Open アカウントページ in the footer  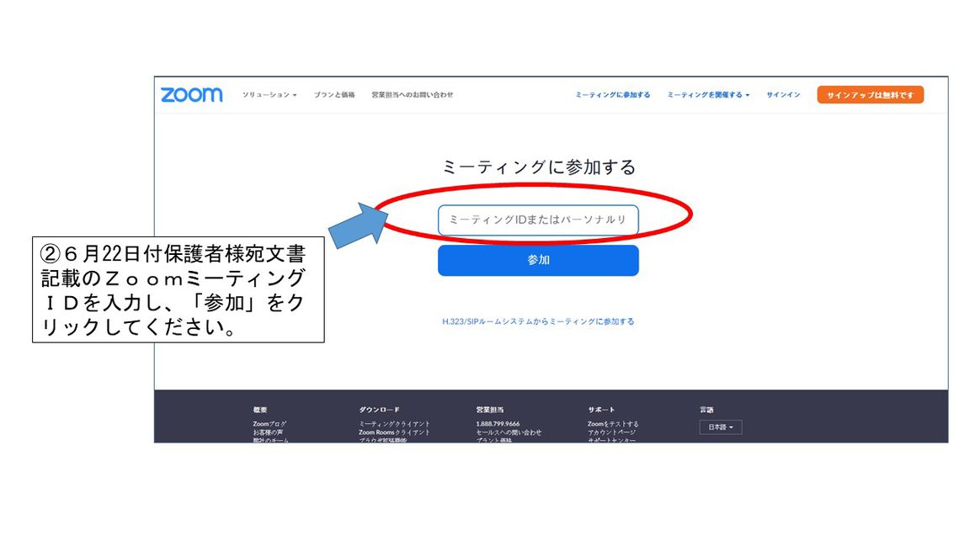click(611, 432)
